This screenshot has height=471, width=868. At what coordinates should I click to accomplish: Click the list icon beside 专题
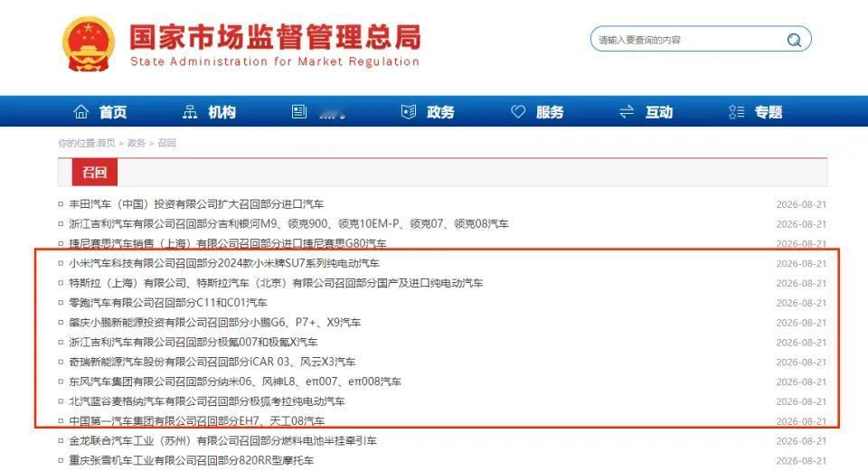[736, 112]
